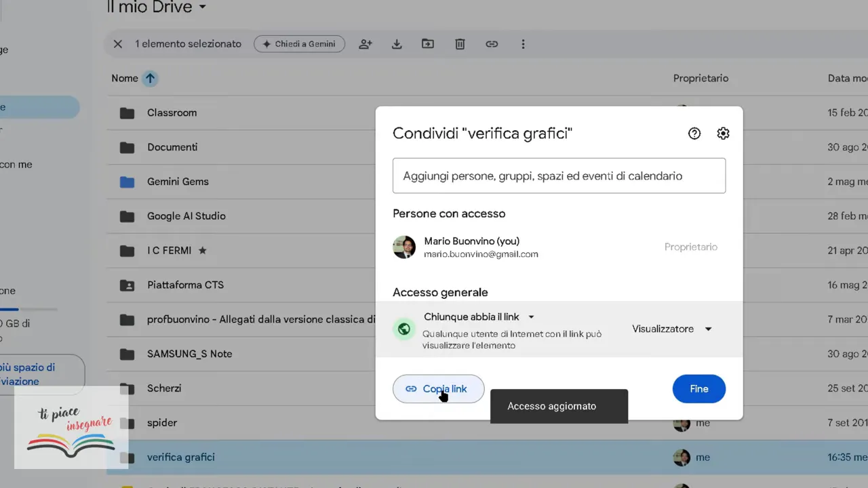Image resolution: width=868 pixels, height=488 pixels.
Task: Select the Scherzi folder name
Action: 164,388
